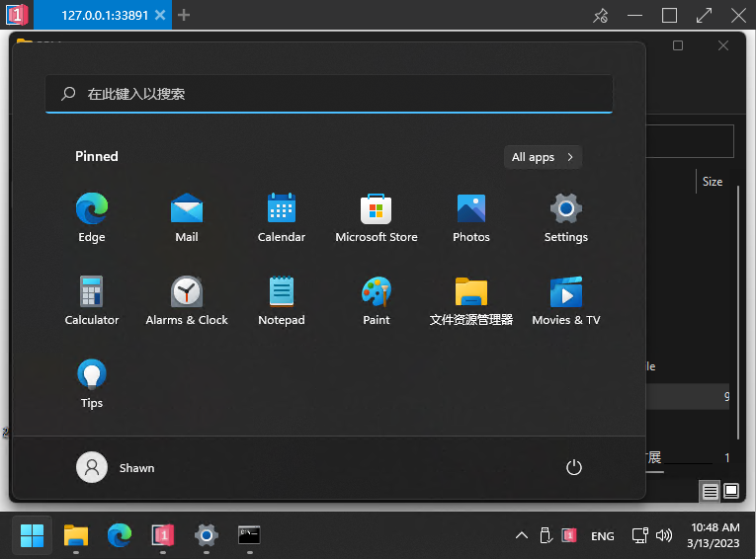The height and width of the screenshot is (559, 756).
Task: Click the USB safely remove tray icon
Action: click(546, 535)
